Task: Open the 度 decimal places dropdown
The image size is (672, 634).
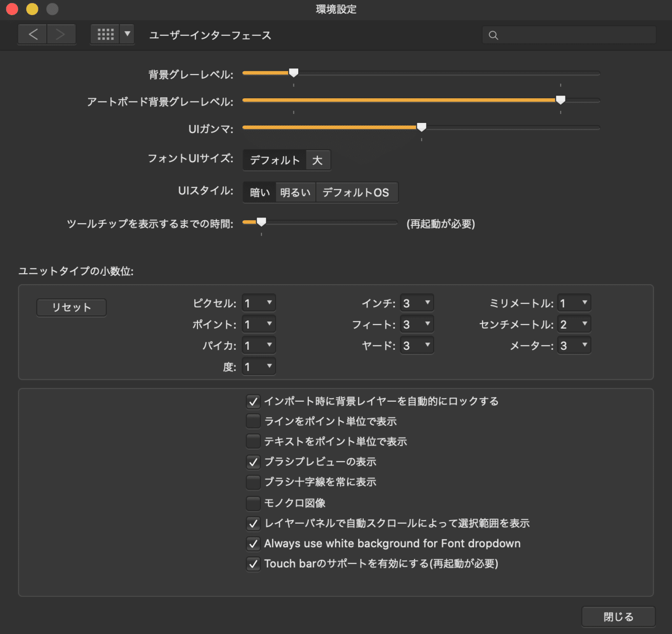Action: [259, 366]
